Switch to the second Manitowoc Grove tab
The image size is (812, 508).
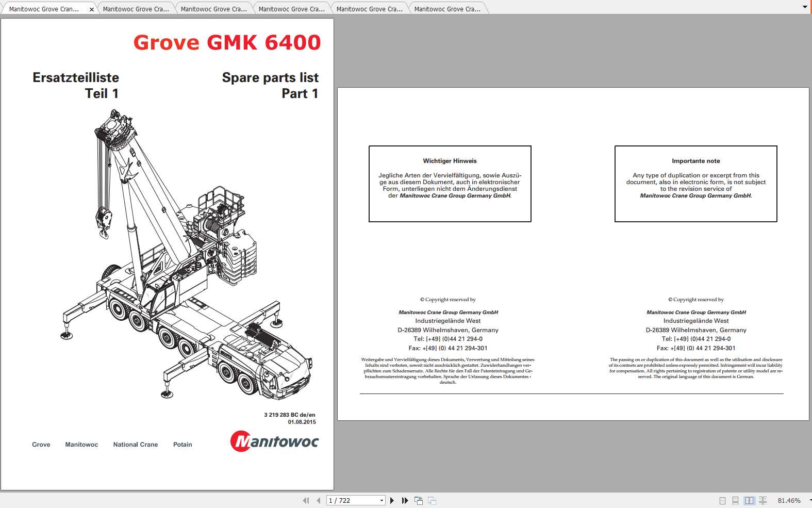tap(136, 9)
